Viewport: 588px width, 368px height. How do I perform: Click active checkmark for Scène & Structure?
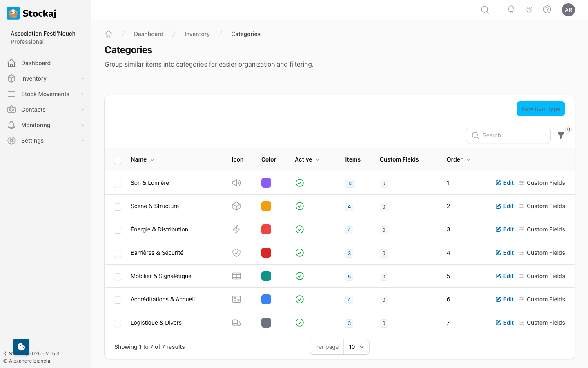pyautogui.click(x=300, y=206)
